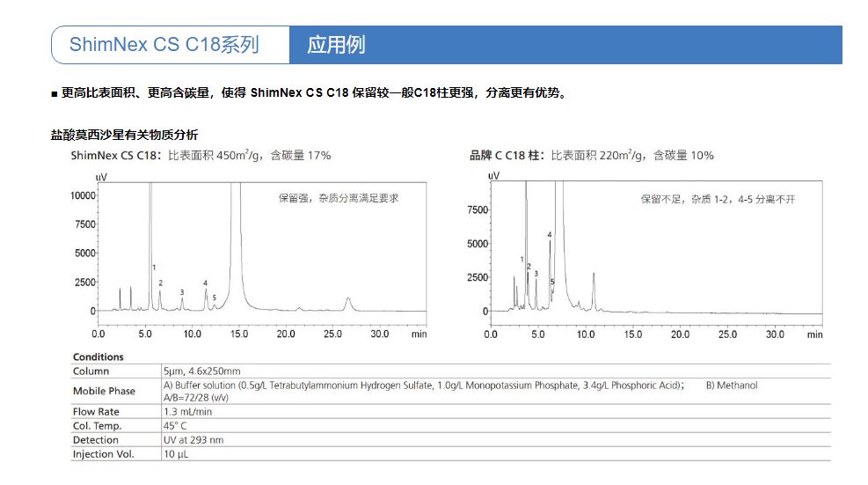The height and width of the screenshot is (485, 868).
Task: Click the annotation '保留强，杂质分离满足要求'
Action: (x=339, y=198)
